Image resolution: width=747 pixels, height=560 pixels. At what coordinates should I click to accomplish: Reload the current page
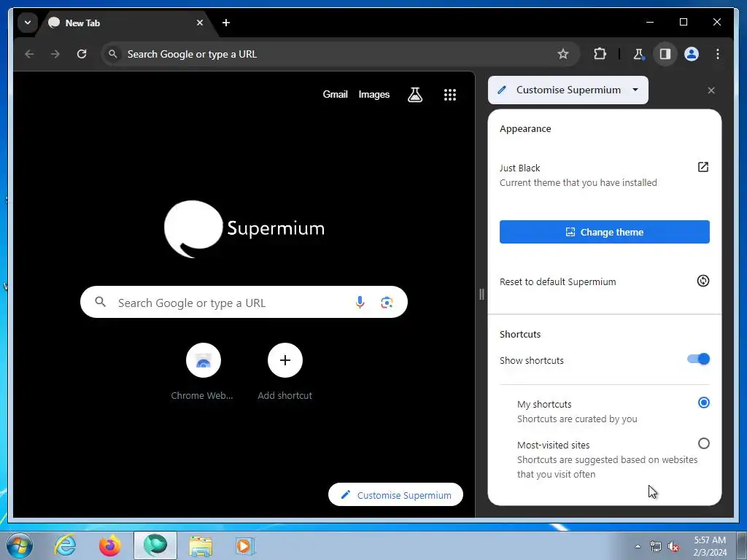pos(82,54)
